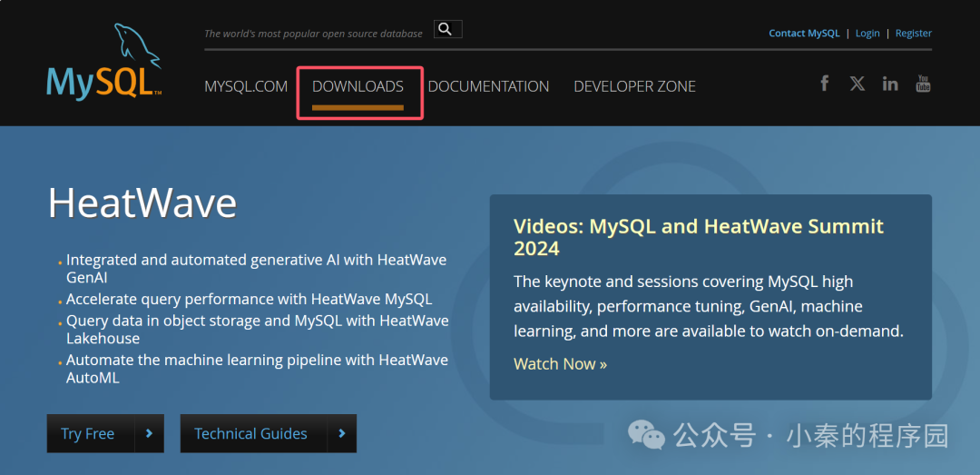Click the Login link
Image resolution: width=980 pixels, height=475 pixels.
[x=867, y=34]
